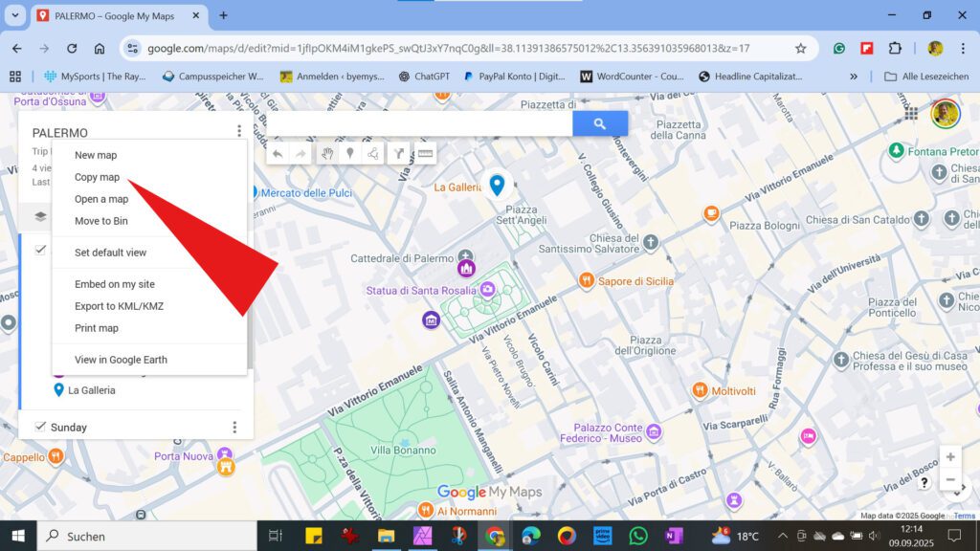Select the Draw a line tool
The height and width of the screenshot is (551, 980).
point(373,153)
